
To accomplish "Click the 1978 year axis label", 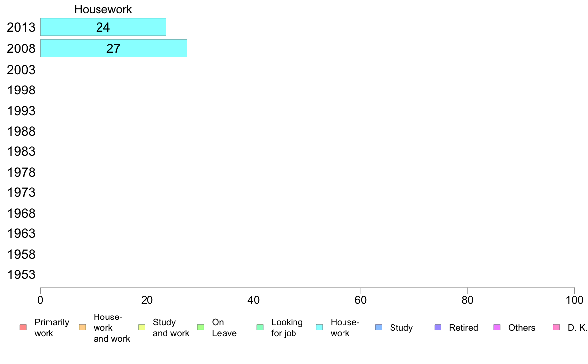I will pos(21,173).
